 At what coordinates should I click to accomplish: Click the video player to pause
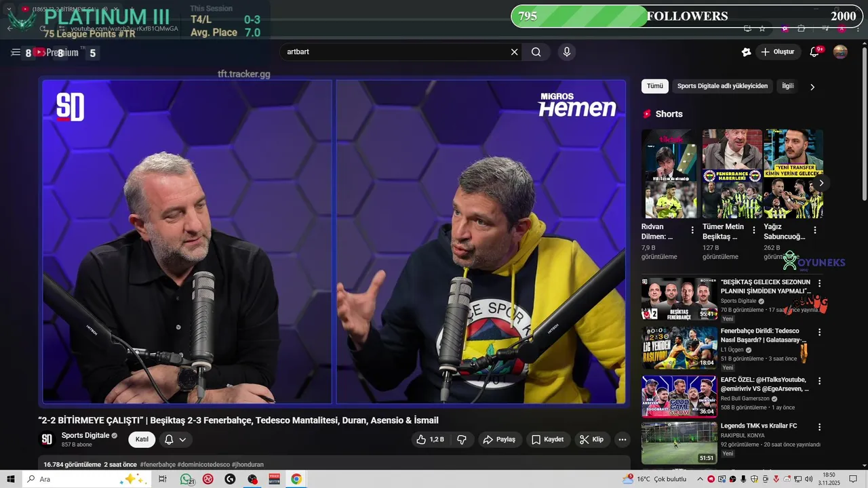click(x=334, y=242)
